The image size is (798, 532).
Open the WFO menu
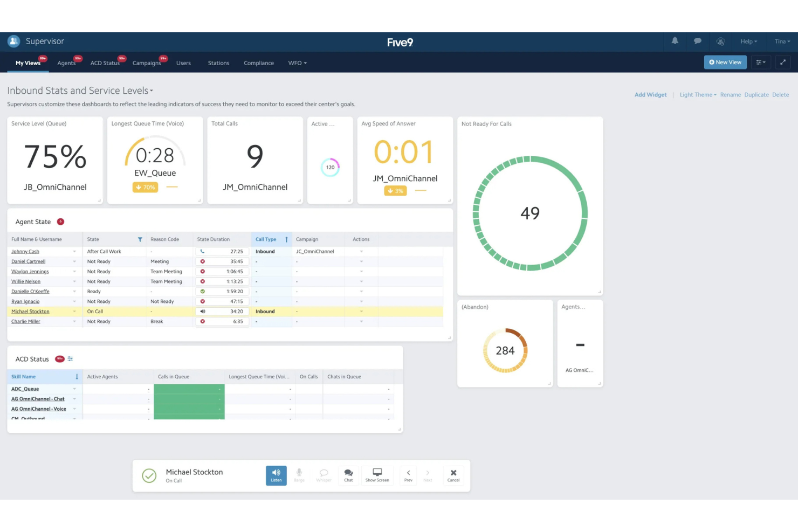click(297, 63)
